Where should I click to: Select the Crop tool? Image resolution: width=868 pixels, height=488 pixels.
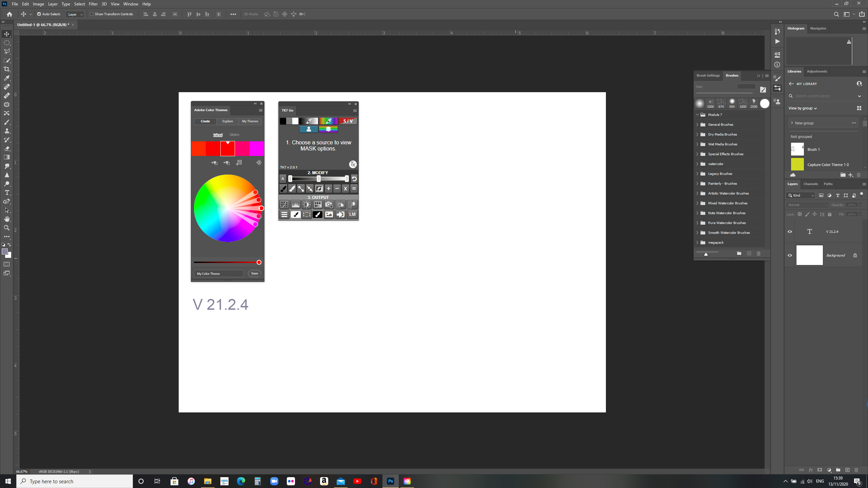coord(7,69)
